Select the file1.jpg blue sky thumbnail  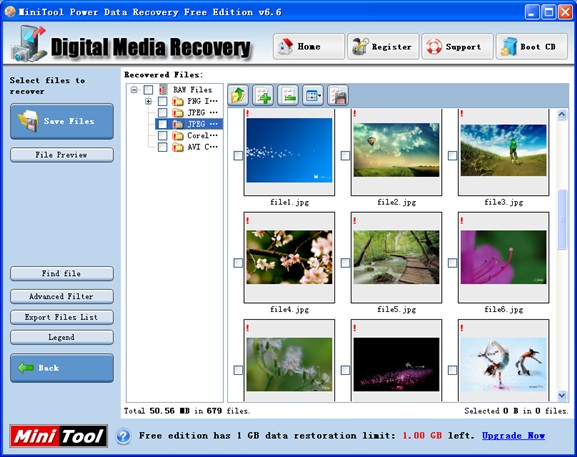(289, 150)
